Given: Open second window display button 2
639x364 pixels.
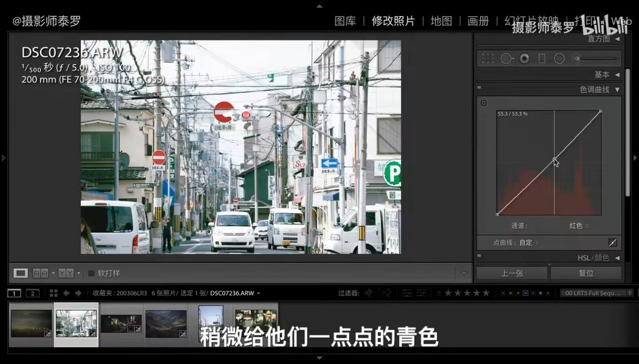Looking at the screenshot, I should tap(33, 293).
